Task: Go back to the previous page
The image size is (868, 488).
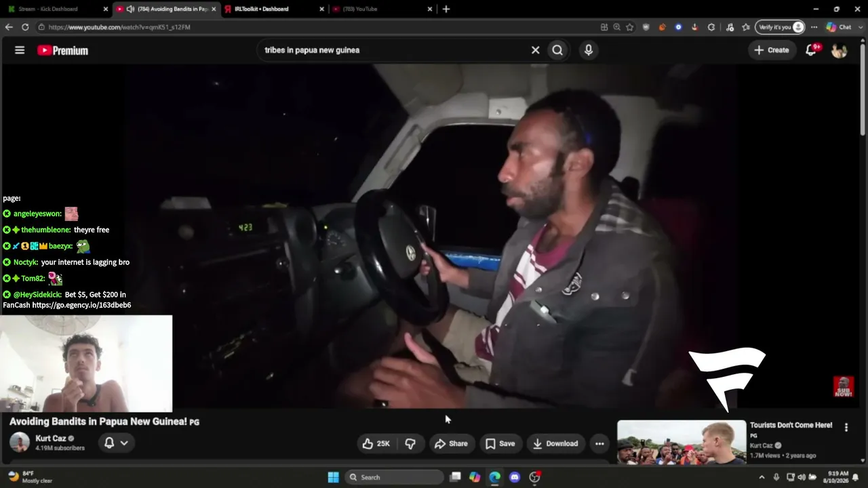Action: pyautogui.click(x=9, y=27)
